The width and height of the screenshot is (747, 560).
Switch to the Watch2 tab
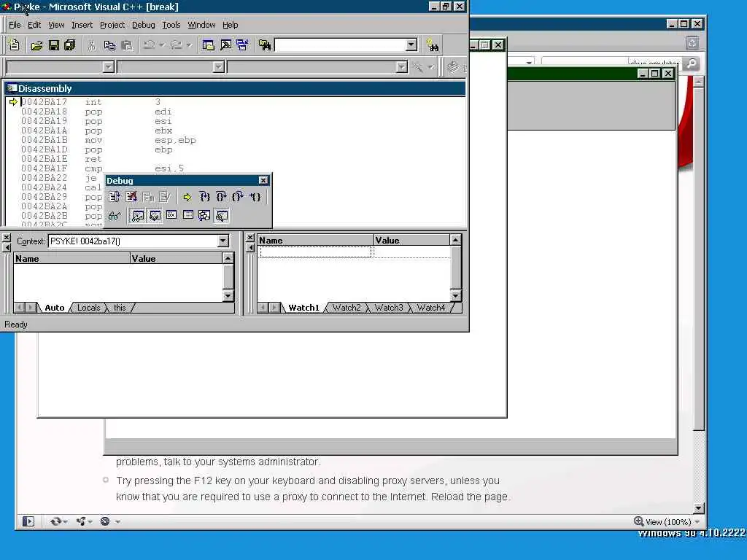(x=347, y=308)
